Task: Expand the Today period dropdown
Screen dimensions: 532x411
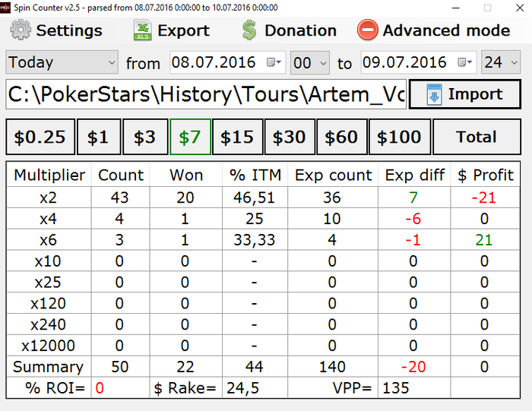Action: [x=62, y=62]
